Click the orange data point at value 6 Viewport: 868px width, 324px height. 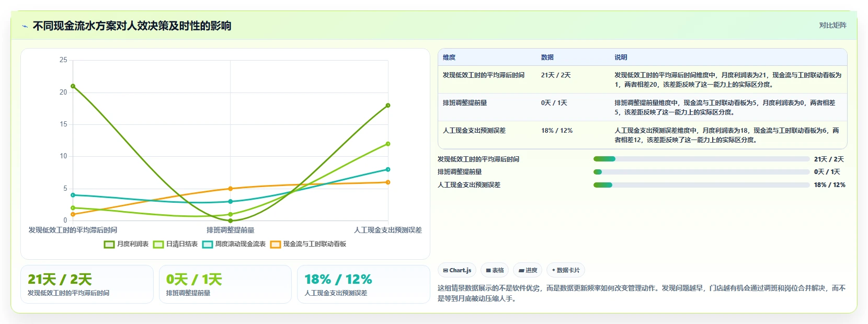388,182
